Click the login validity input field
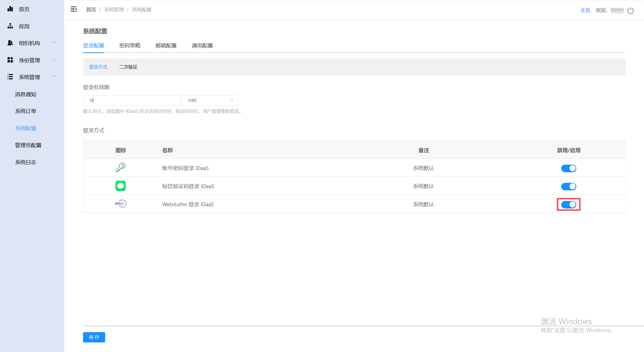Viewport: 644px width, 352px height. click(131, 100)
